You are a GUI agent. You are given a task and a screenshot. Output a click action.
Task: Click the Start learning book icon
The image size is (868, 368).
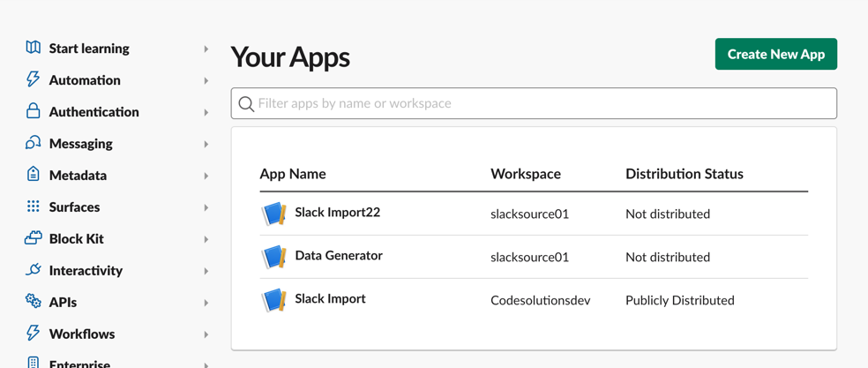pyautogui.click(x=33, y=48)
